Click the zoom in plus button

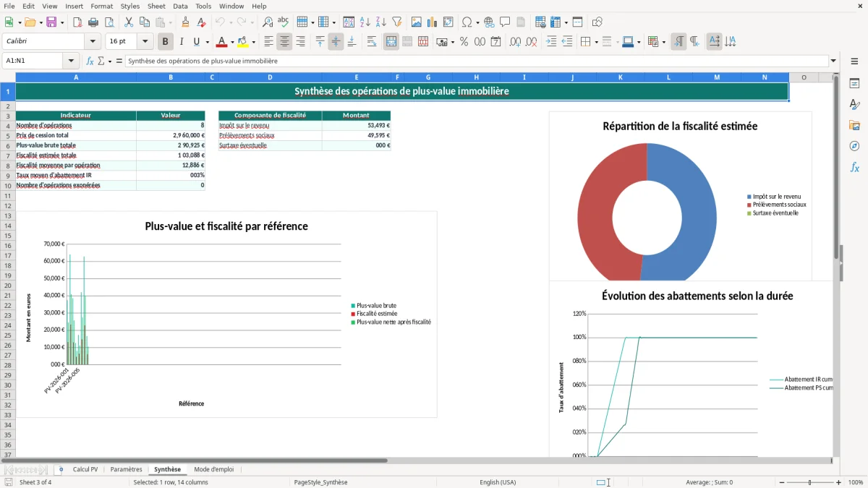click(x=839, y=482)
